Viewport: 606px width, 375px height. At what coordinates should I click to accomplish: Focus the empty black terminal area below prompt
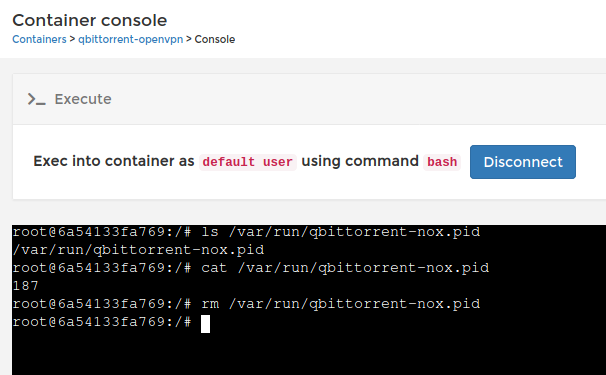coord(309,354)
